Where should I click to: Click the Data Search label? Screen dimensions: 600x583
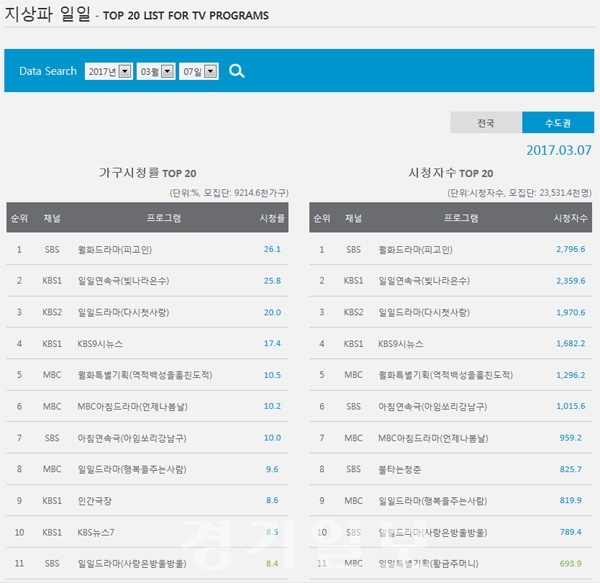[48, 71]
